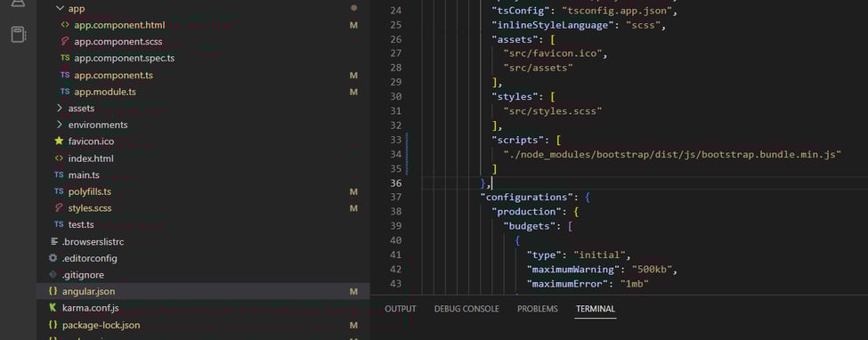Switch to the TERMINAL tab
The width and height of the screenshot is (868, 340).
point(596,309)
